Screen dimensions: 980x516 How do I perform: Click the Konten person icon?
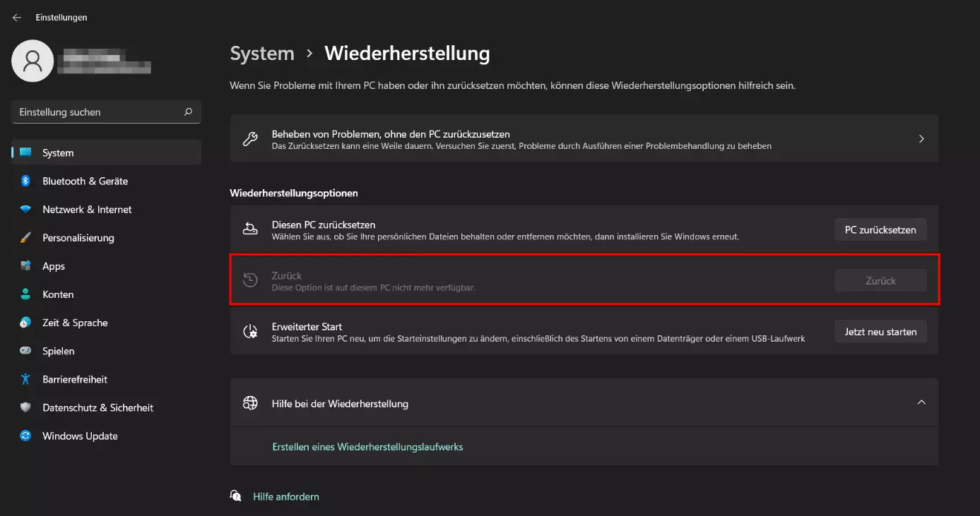tap(26, 294)
